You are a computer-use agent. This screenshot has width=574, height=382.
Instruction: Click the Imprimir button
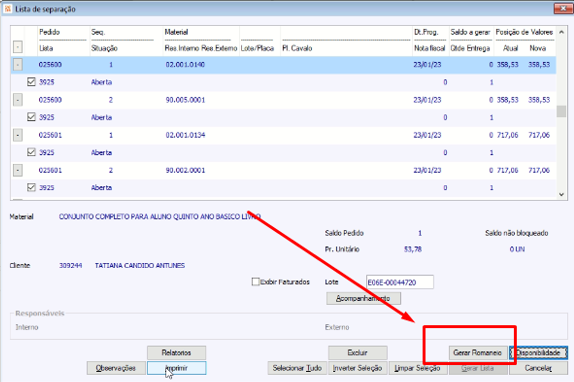[176, 368]
